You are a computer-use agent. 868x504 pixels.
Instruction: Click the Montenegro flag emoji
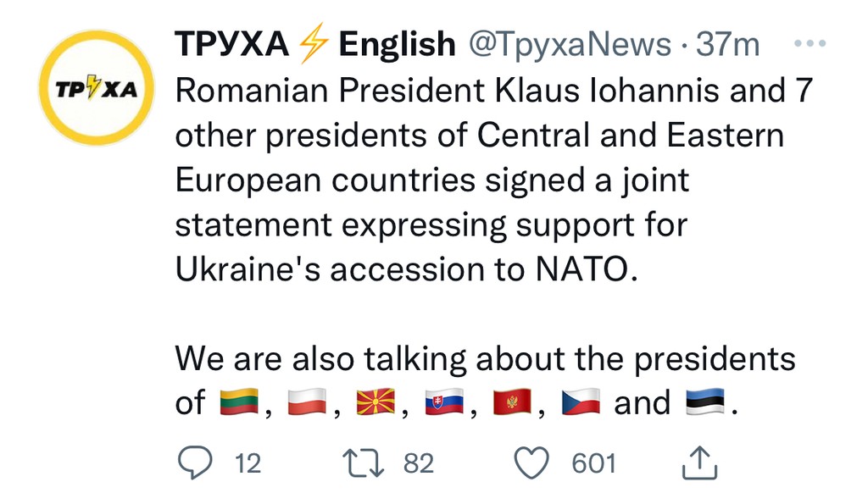pos(512,403)
